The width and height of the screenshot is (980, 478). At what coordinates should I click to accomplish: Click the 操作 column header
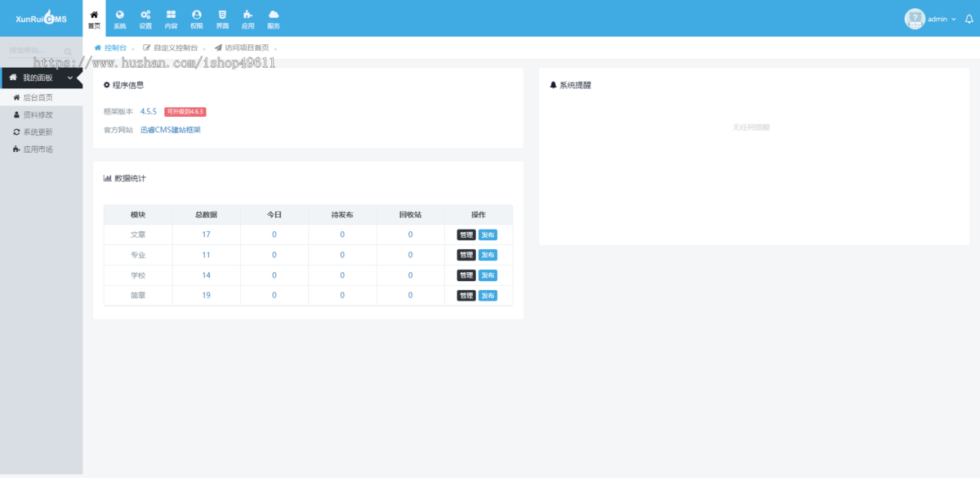[x=479, y=215]
